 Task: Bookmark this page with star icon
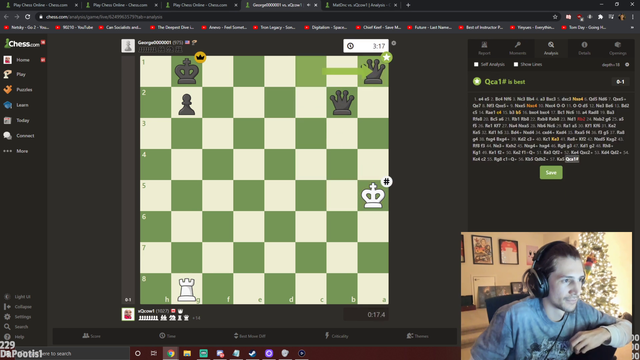[555, 17]
